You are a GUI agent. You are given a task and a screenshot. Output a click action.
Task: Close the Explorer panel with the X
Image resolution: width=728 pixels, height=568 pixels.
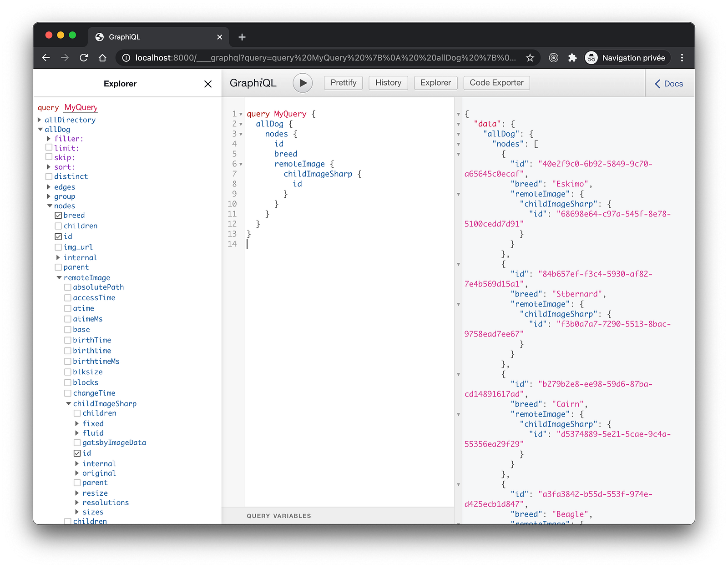click(x=208, y=84)
